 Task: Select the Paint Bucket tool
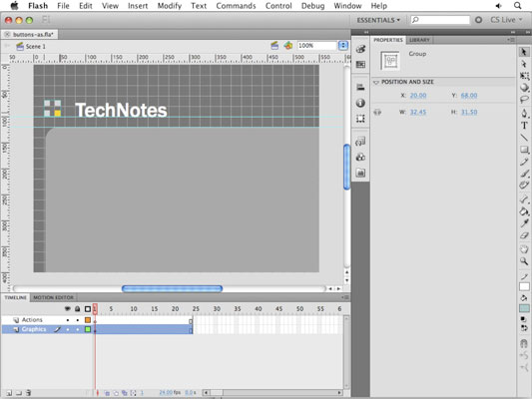click(x=524, y=211)
